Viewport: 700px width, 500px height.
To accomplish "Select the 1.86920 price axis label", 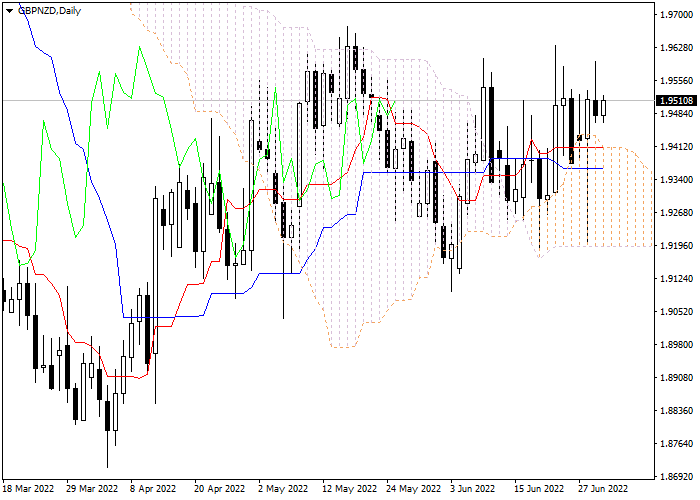I will click(x=676, y=477).
